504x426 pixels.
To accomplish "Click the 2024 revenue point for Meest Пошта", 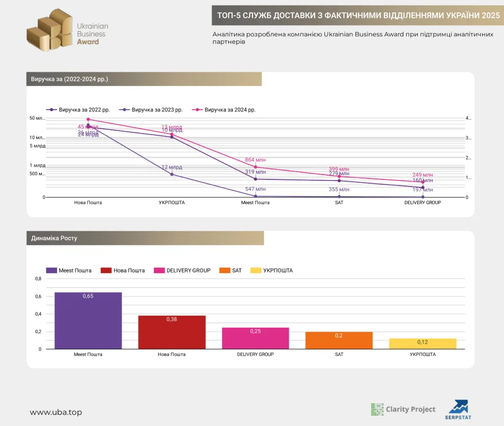I will pos(255,167).
